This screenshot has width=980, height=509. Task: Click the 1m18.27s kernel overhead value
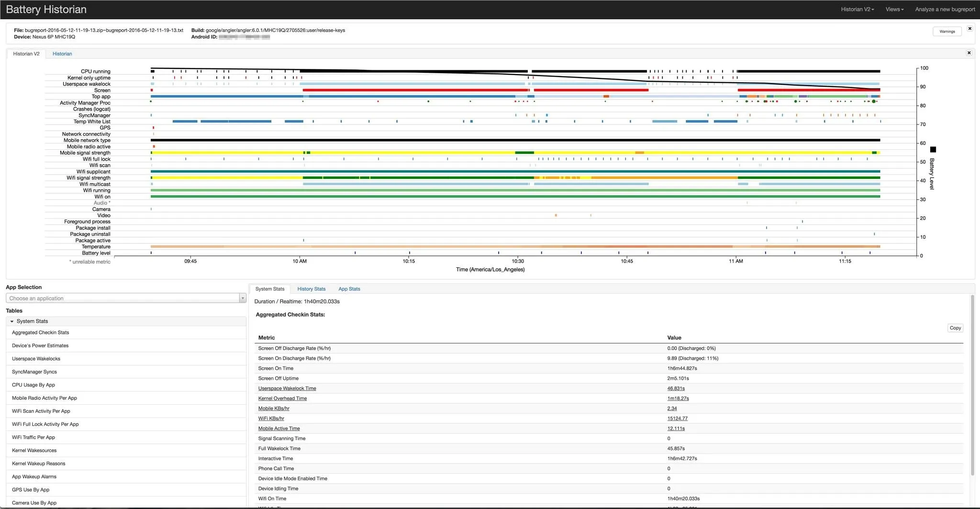tap(678, 398)
